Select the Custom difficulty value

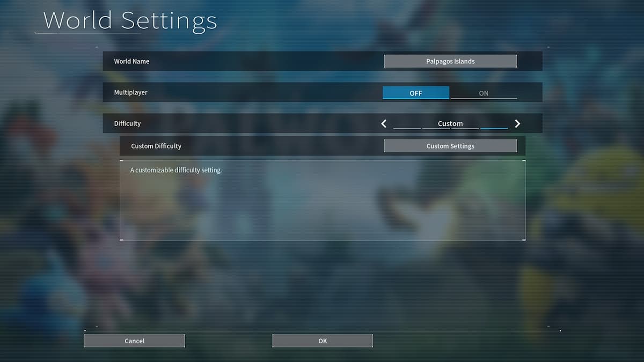pos(450,123)
